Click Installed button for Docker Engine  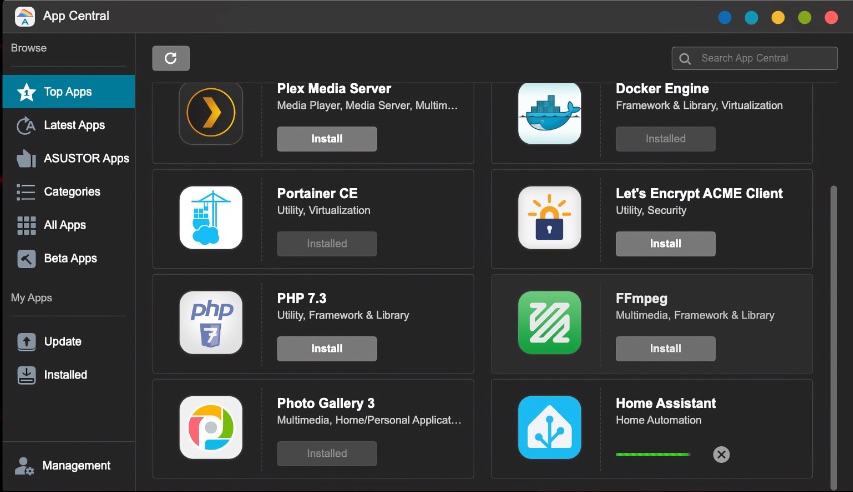666,139
